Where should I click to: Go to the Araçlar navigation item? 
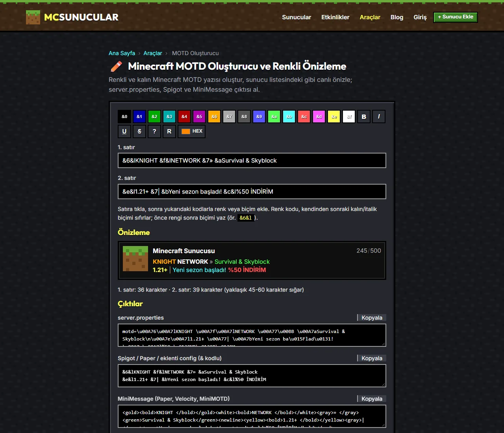tap(370, 17)
